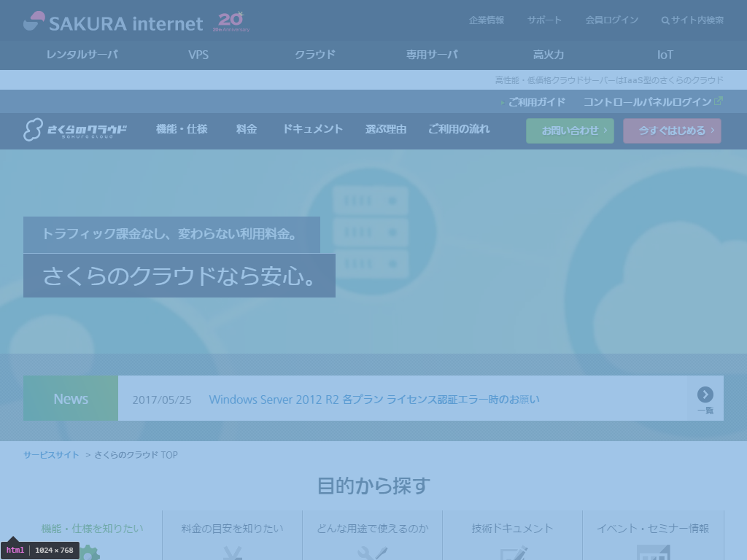Click the お問い合わせ button

(x=570, y=131)
